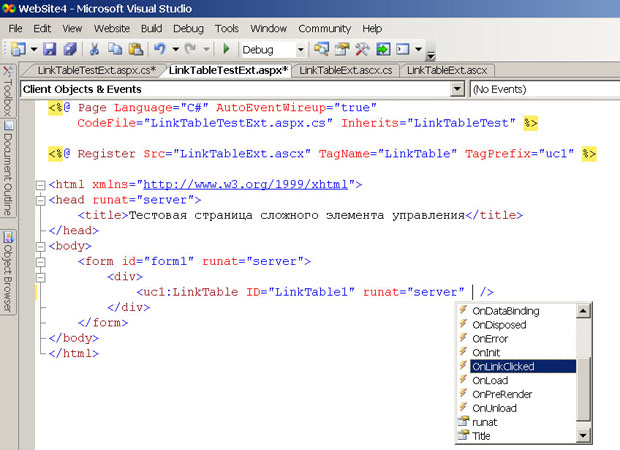Collapse the body tag outline node

coord(40,247)
